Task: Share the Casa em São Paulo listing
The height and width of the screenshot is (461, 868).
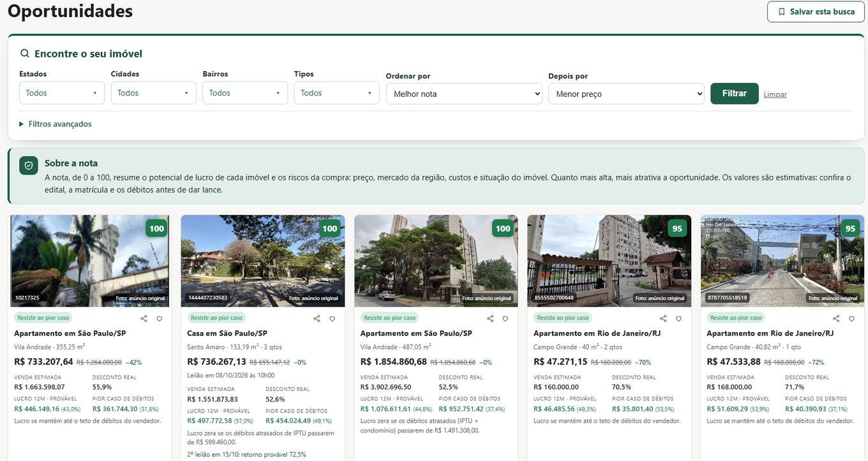Action: point(317,318)
